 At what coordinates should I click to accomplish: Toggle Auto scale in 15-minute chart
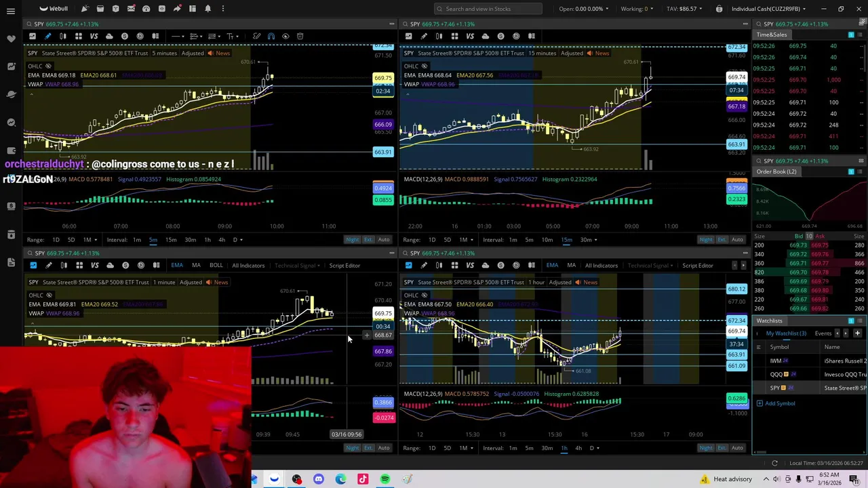point(737,239)
